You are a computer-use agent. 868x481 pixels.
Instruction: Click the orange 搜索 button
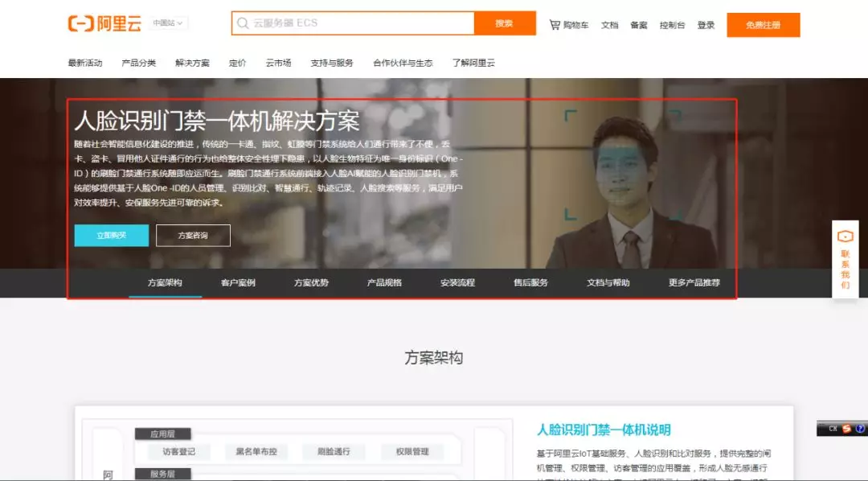tap(504, 23)
